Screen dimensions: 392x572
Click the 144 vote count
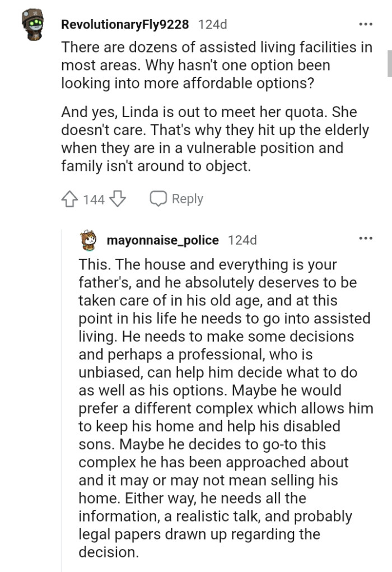click(x=92, y=199)
